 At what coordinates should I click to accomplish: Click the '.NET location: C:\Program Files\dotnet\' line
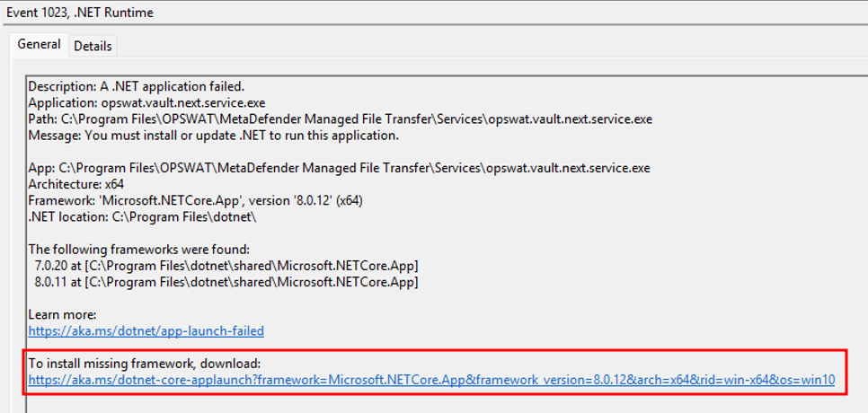(x=143, y=217)
